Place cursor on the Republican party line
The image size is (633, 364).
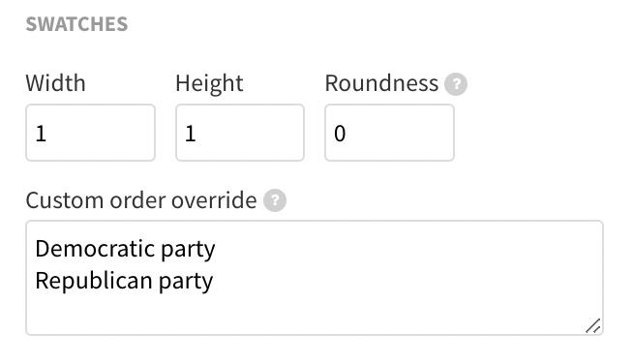click(x=124, y=281)
